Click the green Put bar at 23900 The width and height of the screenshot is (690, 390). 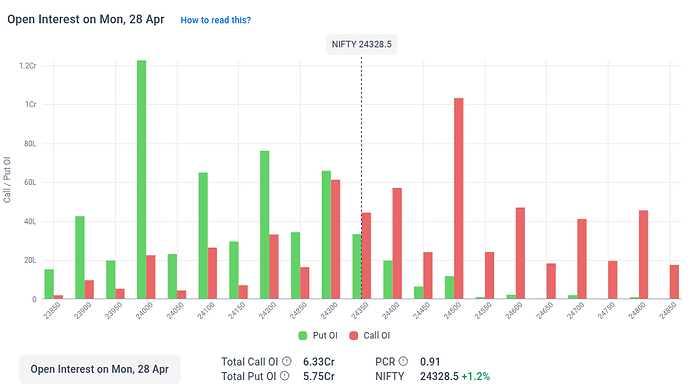[x=80, y=258]
